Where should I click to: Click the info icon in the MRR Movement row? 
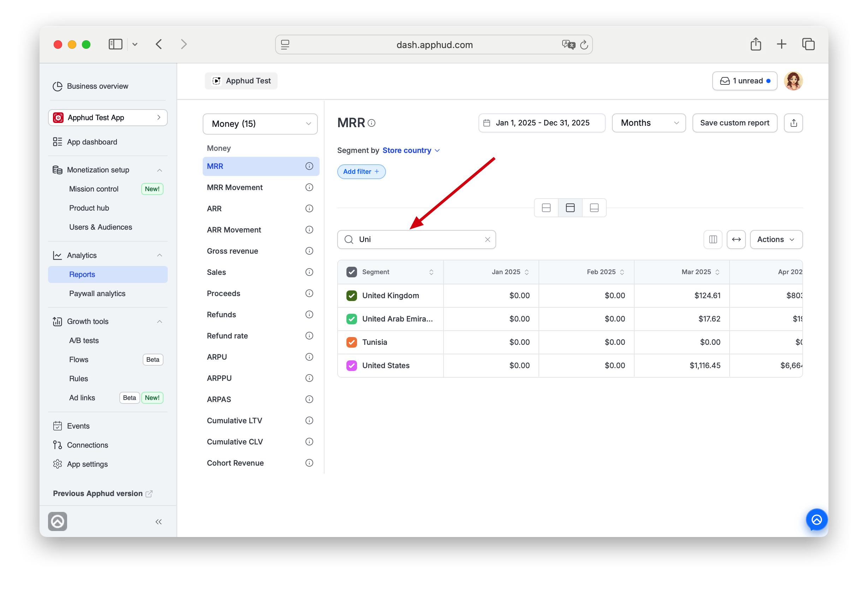tap(309, 187)
